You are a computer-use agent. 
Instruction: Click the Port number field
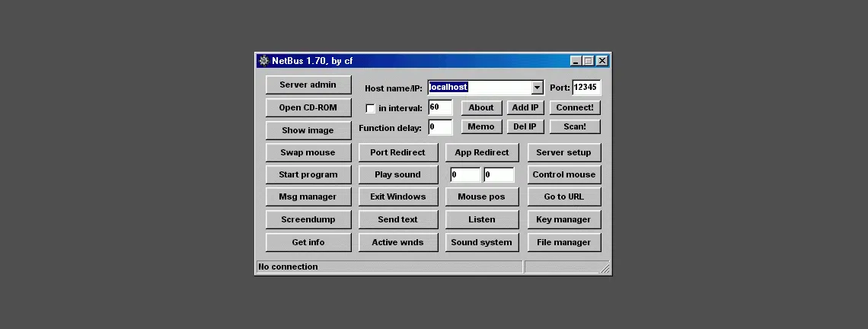[586, 88]
